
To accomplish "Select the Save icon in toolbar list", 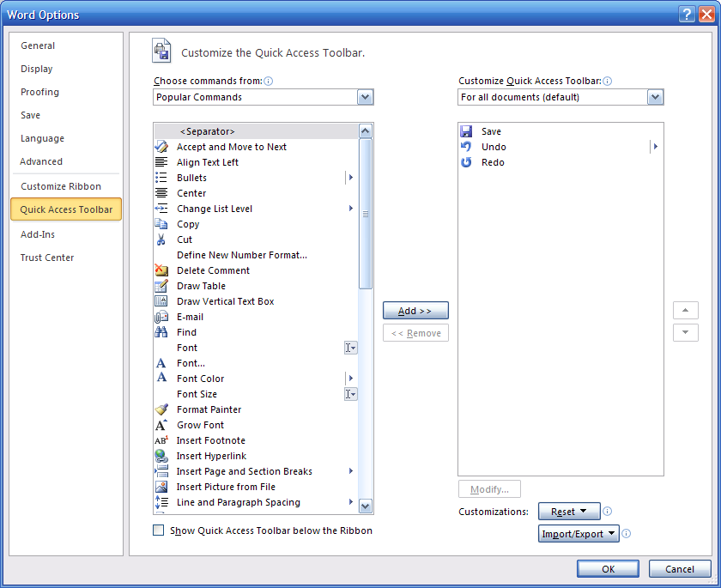I will pyautogui.click(x=466, y=131).
